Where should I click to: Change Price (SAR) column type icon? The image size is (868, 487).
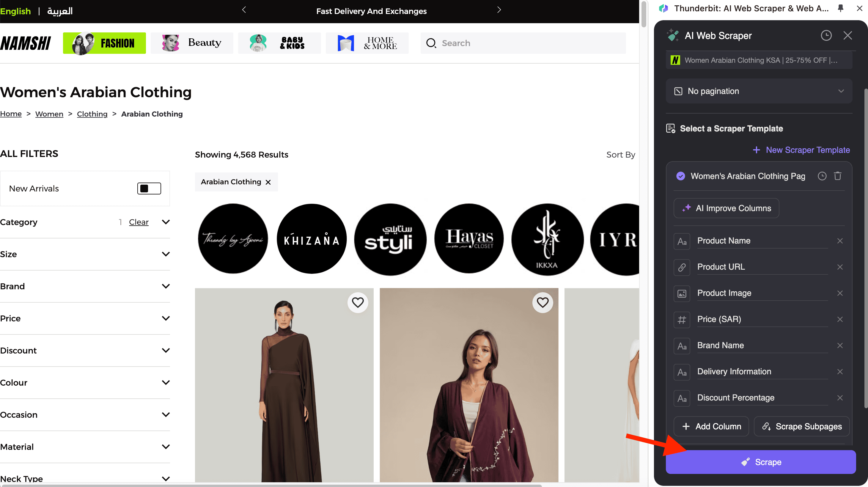coord(682,320)
